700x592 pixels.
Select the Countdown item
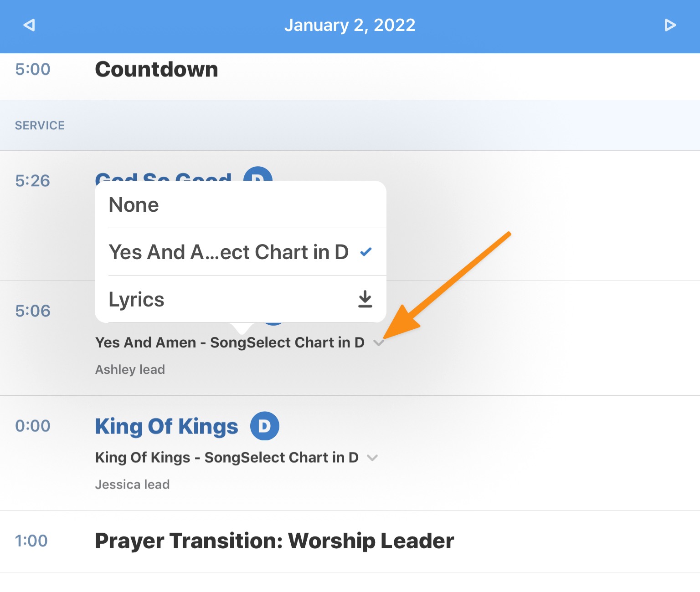tap(156, 69)
